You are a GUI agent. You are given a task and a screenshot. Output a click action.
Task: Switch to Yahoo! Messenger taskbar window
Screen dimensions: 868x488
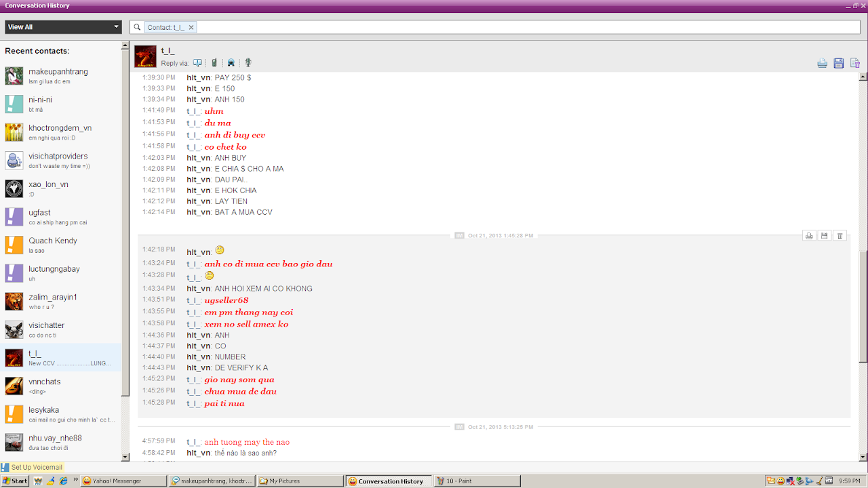click(123, 481)
